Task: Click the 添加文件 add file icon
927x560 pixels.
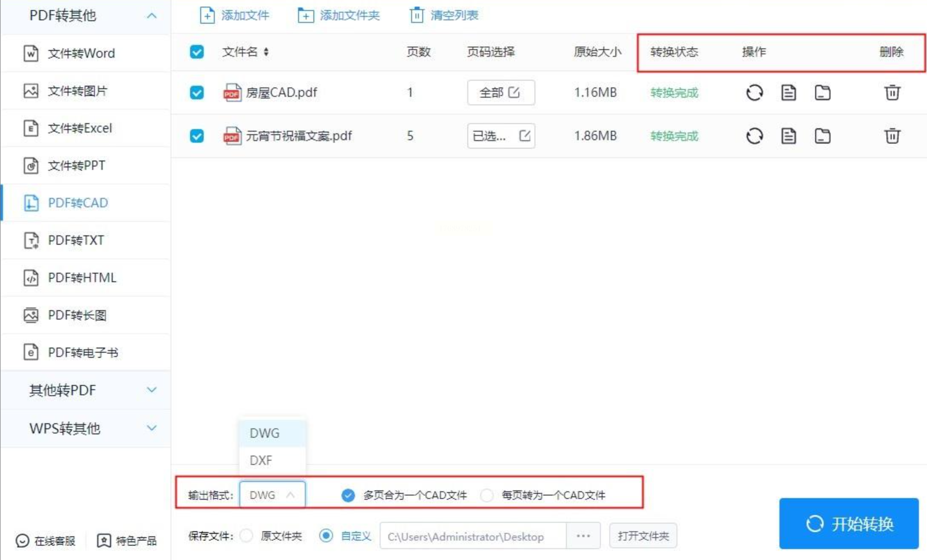Action: pos(207,15)
